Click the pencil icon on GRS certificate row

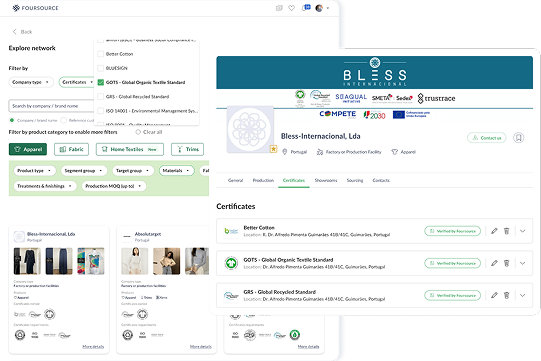[x=494, y=295]
